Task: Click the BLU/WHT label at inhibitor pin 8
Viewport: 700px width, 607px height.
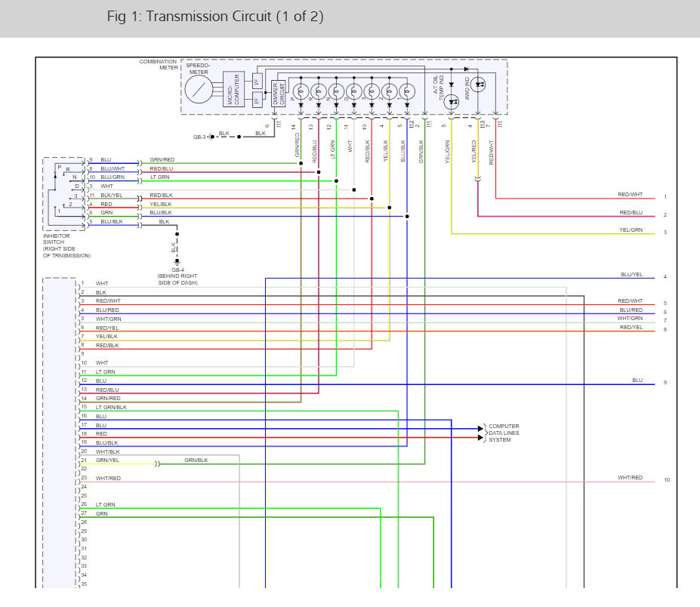Action: point(113,168)
